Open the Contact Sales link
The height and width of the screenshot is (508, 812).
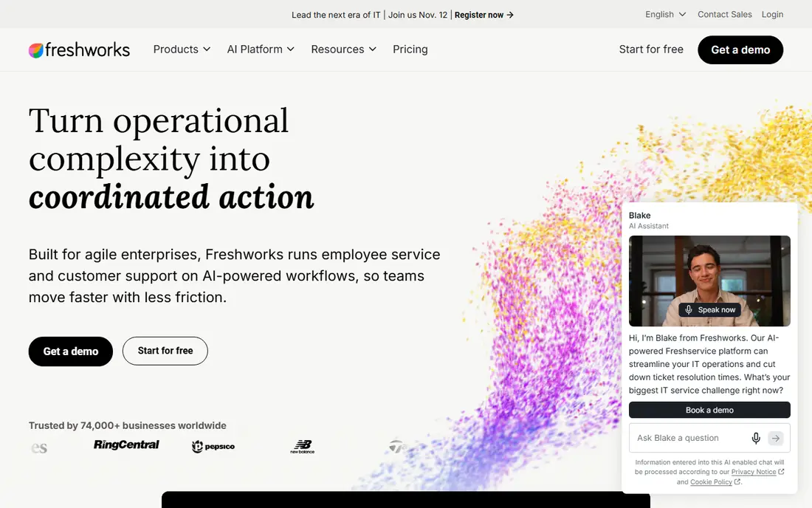[724, 15]
